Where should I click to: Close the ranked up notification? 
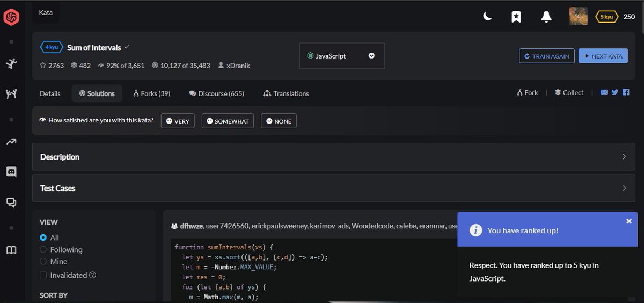point(629,221)
